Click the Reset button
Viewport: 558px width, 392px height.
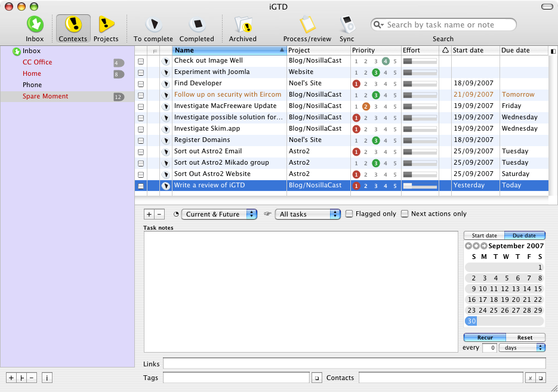[525, 338]
